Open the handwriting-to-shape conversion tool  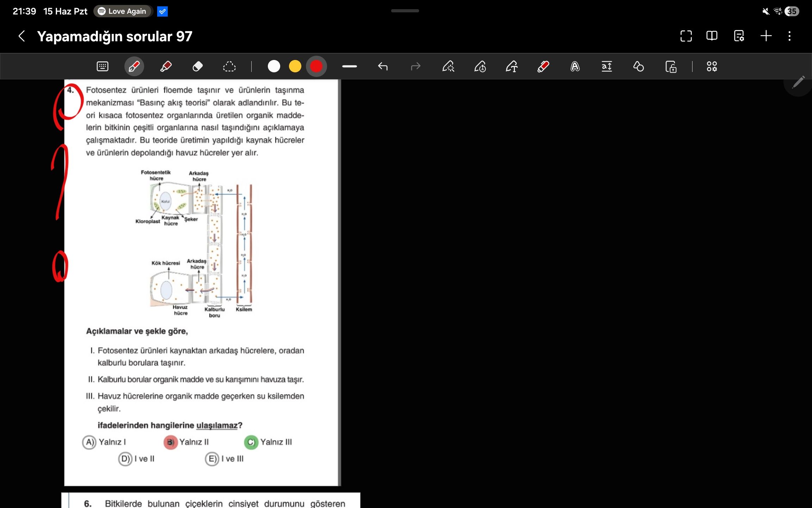pyautogui.click(x=480, y=66)
